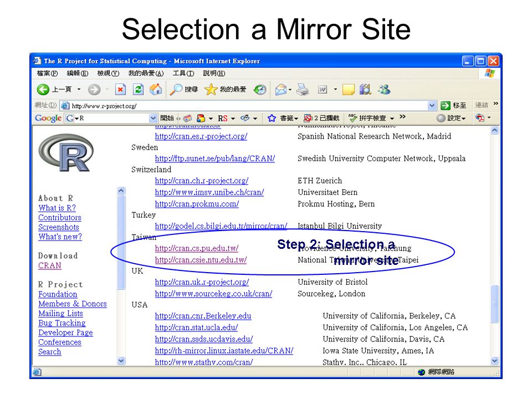
Task: Open the RS icon dropdown arrow
Action: click(x=233, y=119)
